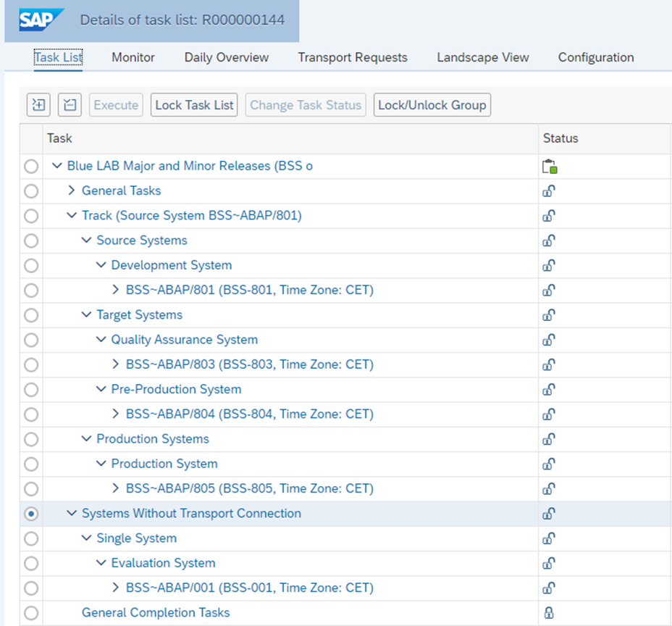Click the Task column header
This screenshot has width=672, height=626.
60,138
